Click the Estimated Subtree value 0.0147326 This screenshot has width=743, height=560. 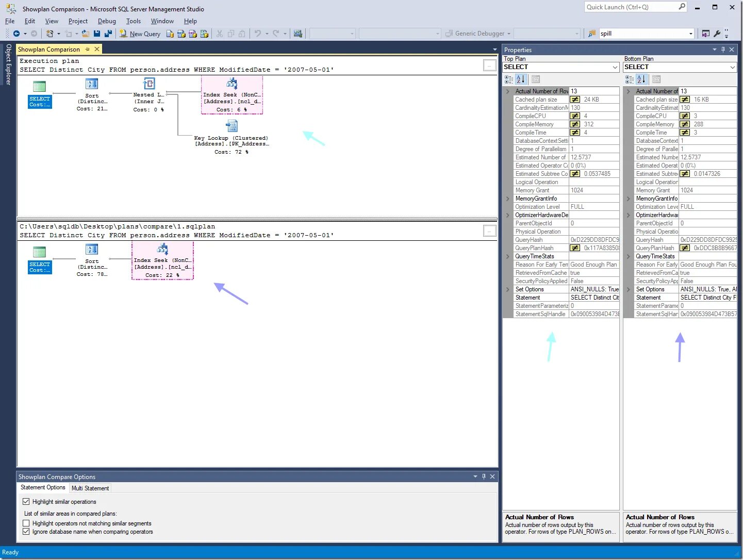pos(707,174)
